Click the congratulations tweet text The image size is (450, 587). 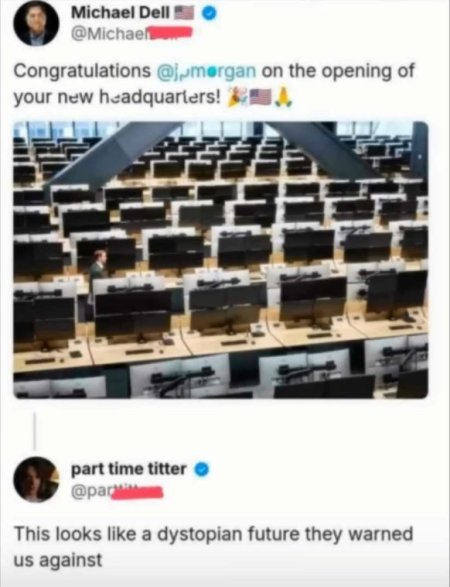(x=214, y=84)
